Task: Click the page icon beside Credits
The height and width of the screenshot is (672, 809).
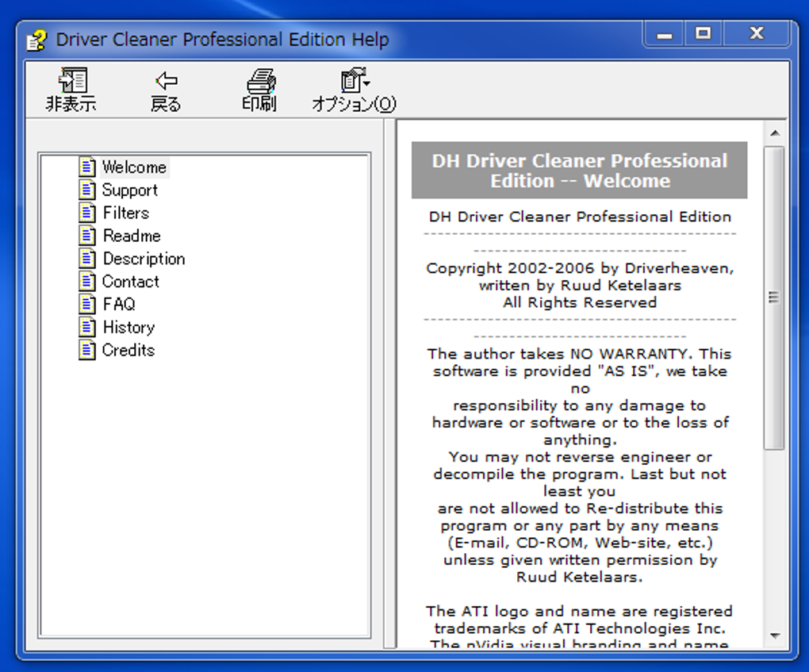Action: pyautogui.click(x=87, y=350)
